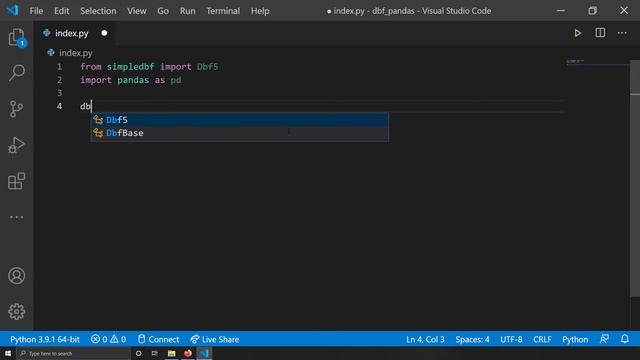The height and width of the screenshot is (360, 640).
Task: Click line number 1 in the gutter
Action: 60,67
